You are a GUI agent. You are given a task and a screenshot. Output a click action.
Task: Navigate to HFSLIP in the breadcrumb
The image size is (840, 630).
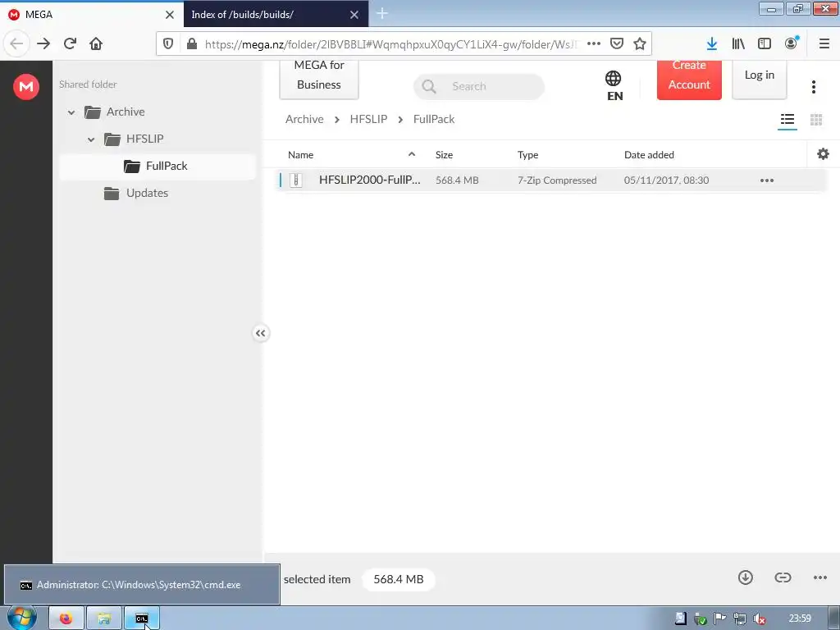coord(368,119)
